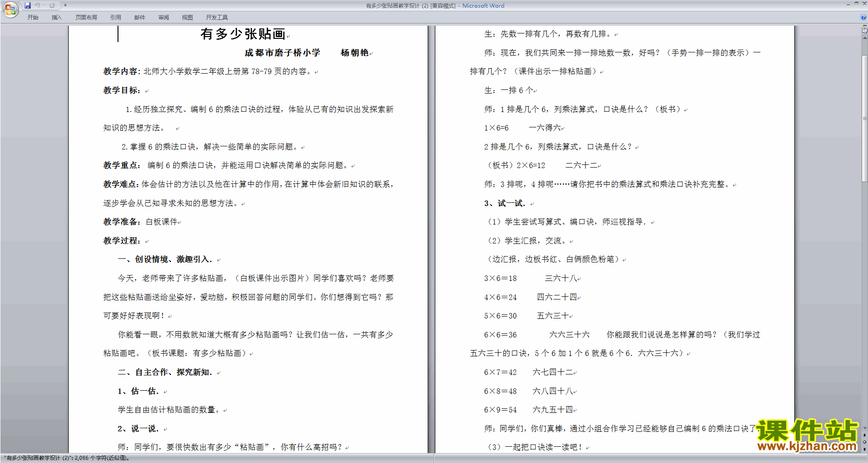Click the heading 一、创设情境、激趣引入
The width and height of the screenshot is (868, 463).
[165, 259]
